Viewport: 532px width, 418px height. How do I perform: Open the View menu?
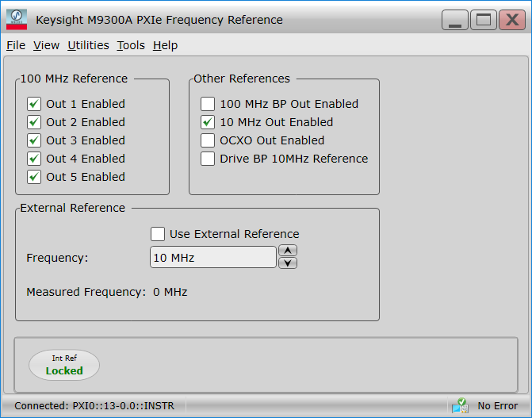(46, 45)
